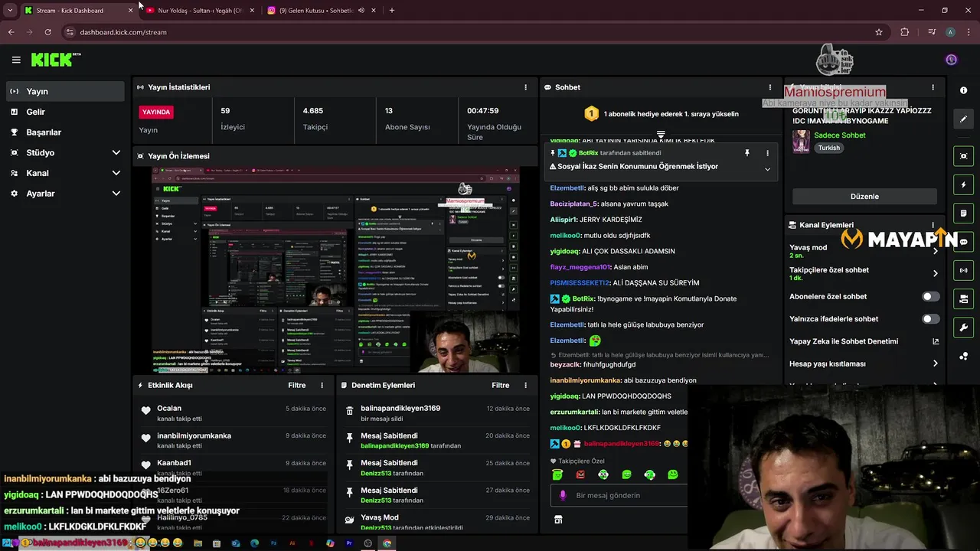Screen dimensions: 980x551
Task: Select the pencil edit icon in right toolbar
Action: pos(963,119)
